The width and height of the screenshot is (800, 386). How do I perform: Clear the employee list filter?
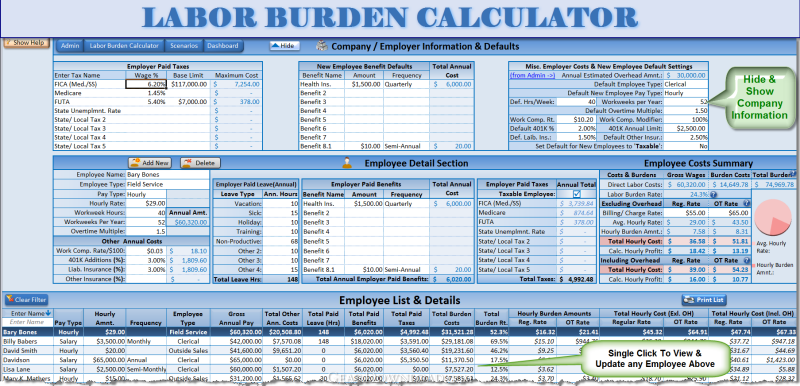click(26, 300)
